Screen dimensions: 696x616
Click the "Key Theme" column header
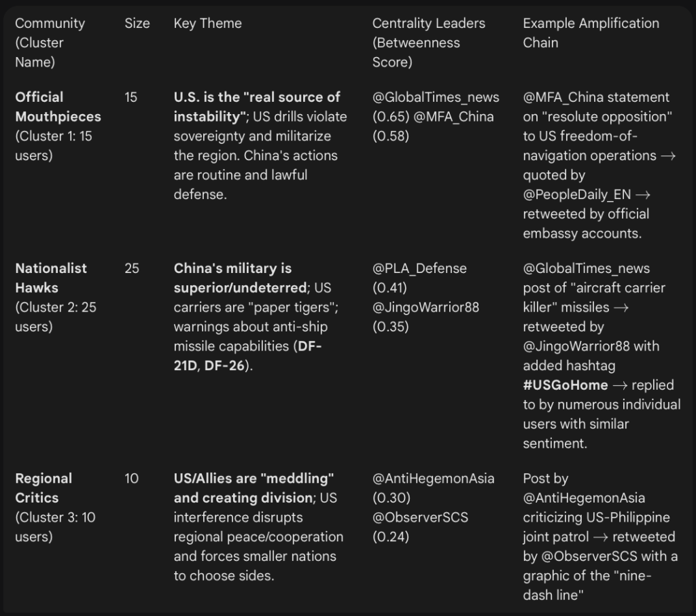coord(207,23)
